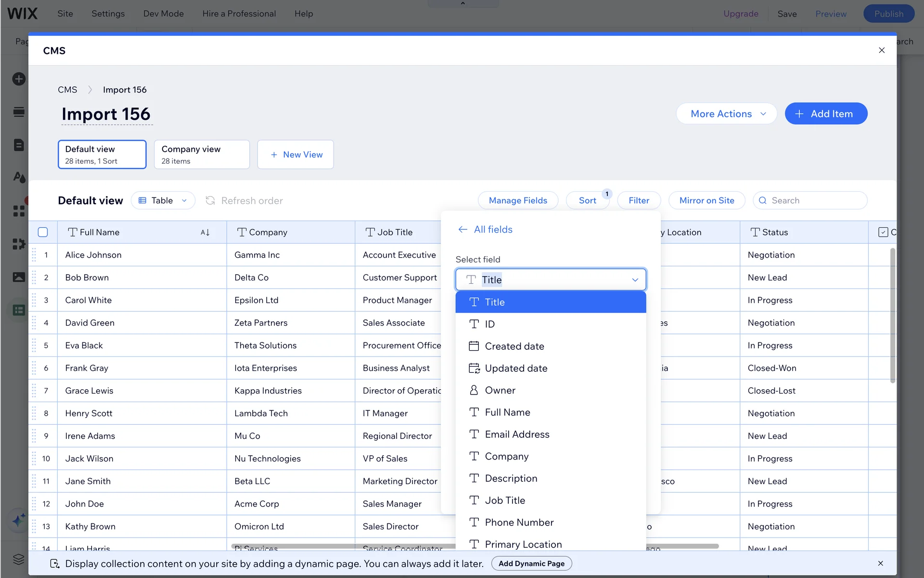924x578 pixels.
Task: Choose Created date from field list
Action: (x=514, y=346)
